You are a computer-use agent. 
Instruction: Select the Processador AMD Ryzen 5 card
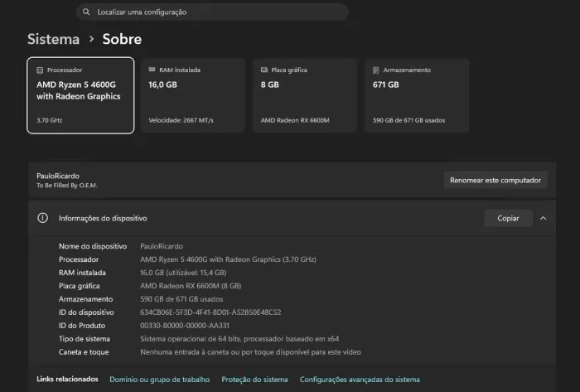pos(80,95)
